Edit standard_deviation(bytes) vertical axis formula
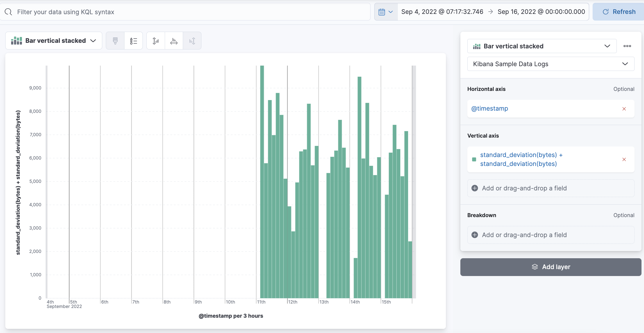Image resolution: width=644 pixels, height=333 pixels. tap(521, 159)
